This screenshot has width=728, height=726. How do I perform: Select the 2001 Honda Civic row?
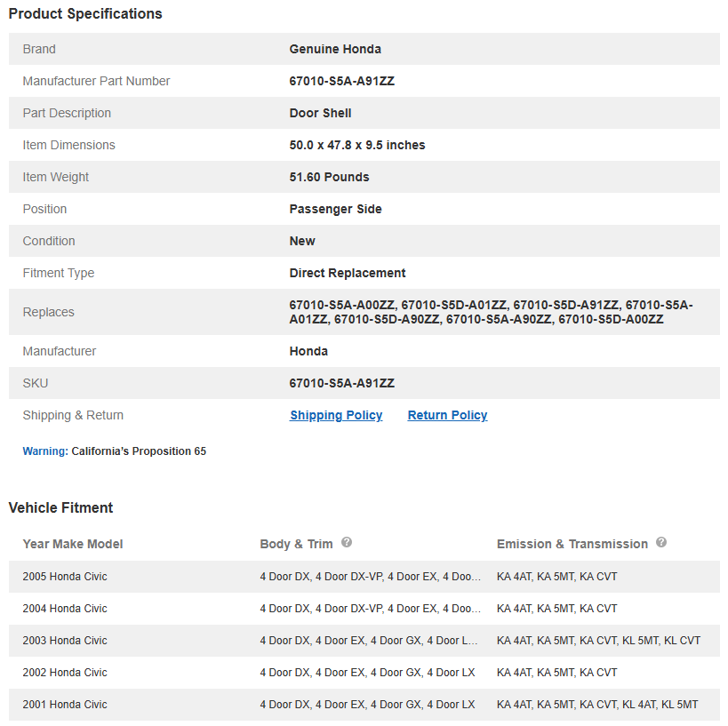click(65, 705)
